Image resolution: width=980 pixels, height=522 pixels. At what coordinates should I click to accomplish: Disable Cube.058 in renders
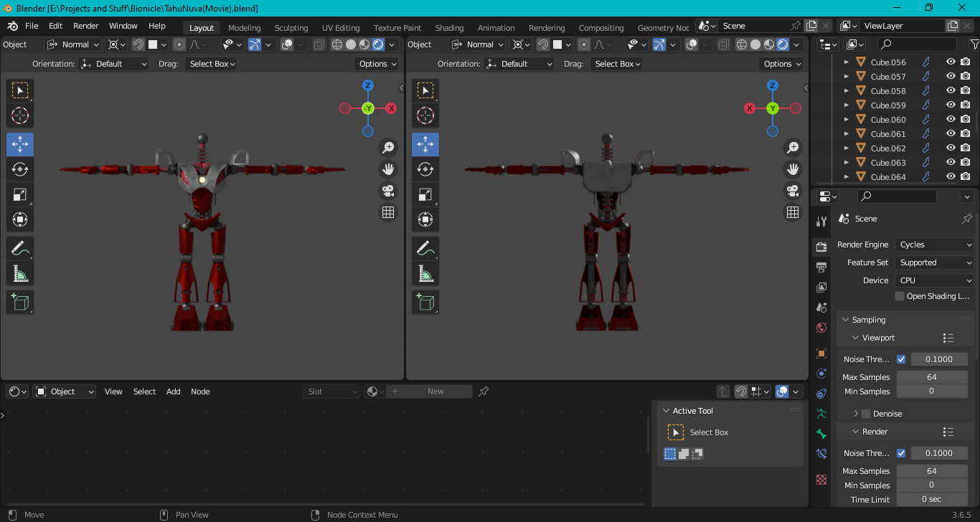point(965,90)
